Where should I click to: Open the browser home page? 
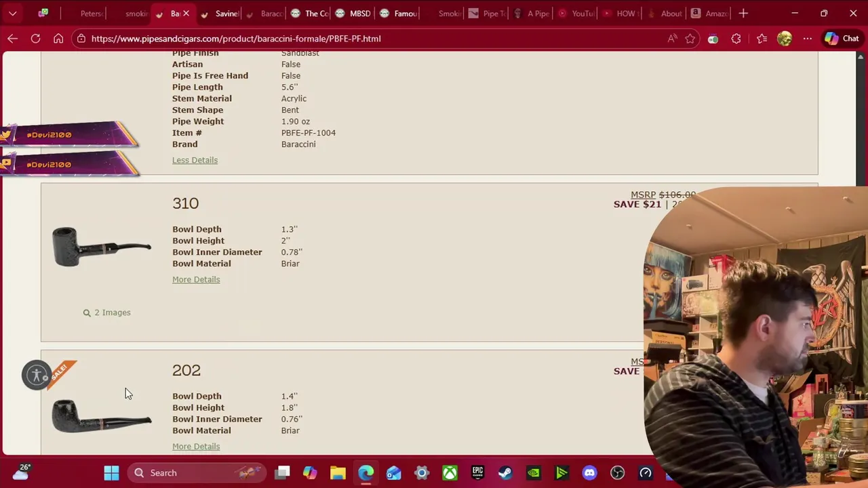click(58, 39)
